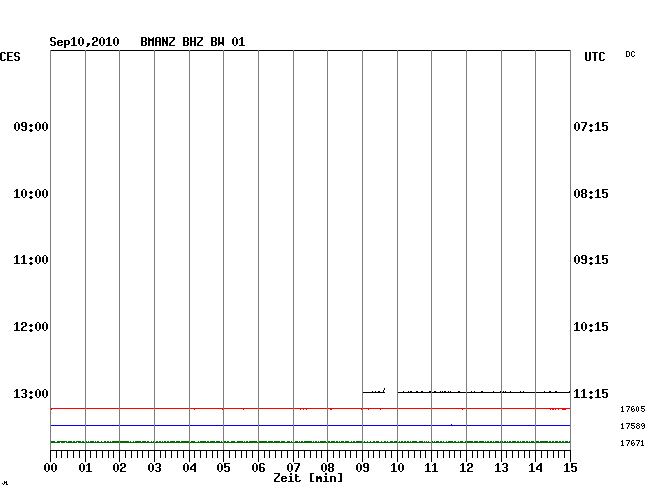The height and width of the screenshot is (494, 650).
Task: Click the DC value 17589
Action: pyautogui.click(x=633, y=426)
